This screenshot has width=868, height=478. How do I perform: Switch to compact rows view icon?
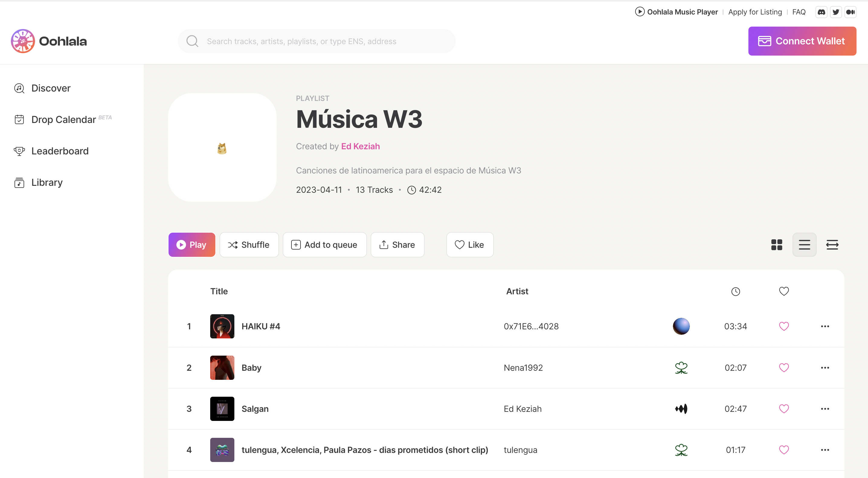[832, 245]
